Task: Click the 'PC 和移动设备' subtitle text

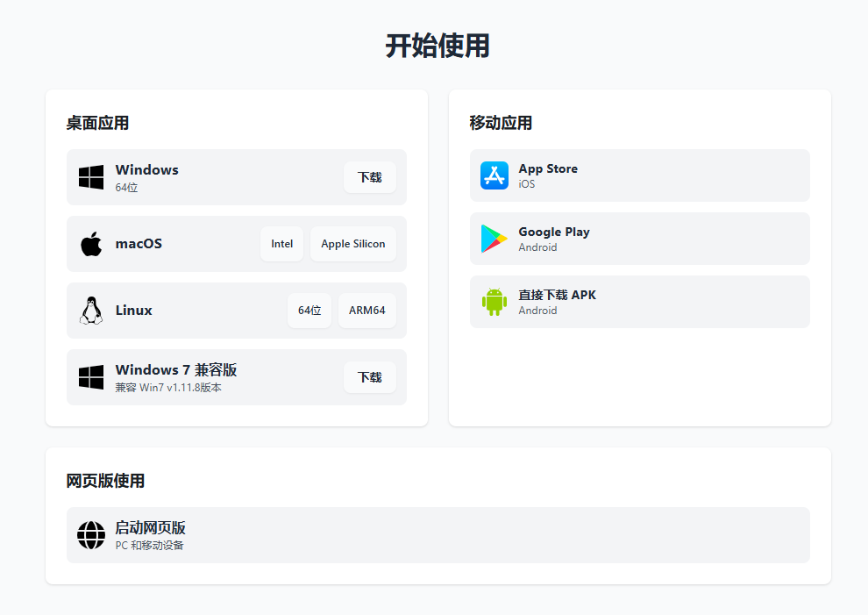Action: 149,545
